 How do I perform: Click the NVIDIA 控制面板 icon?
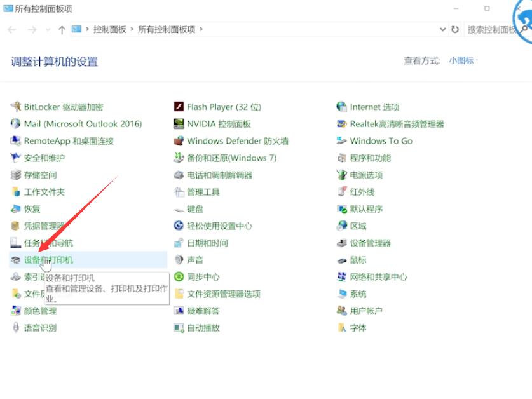[179, 124]
